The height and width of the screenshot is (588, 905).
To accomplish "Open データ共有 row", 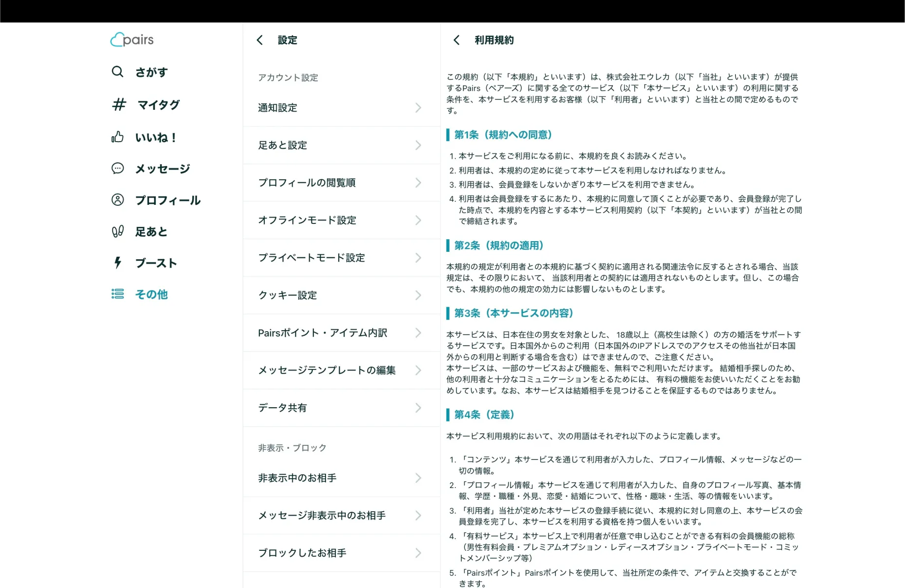I will (342, 408).
